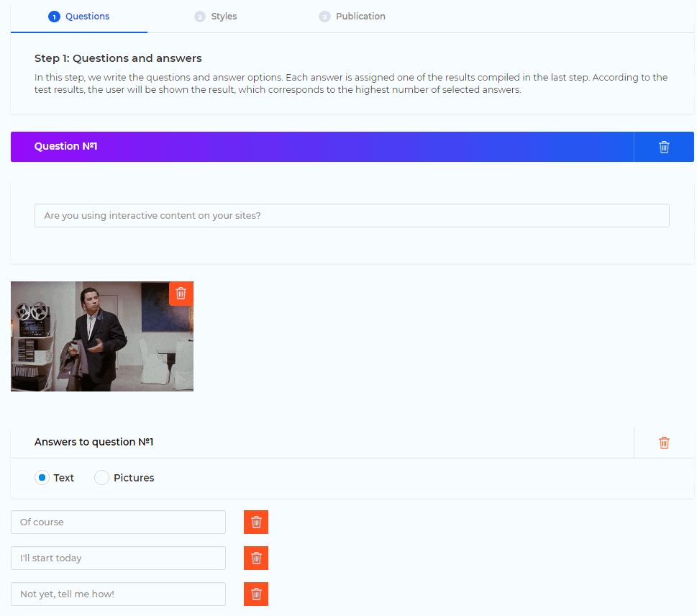
Task: Remove the uploaded question image via trash icon
Action: click(181, 294)
